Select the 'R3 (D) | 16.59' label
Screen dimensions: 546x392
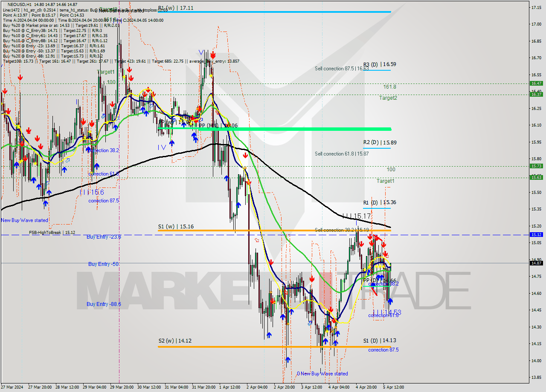coord(380,64)
